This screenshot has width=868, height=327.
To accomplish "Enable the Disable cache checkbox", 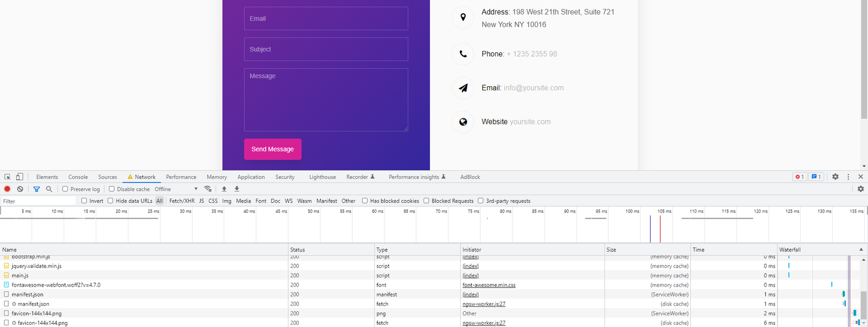I will click(x=112, y=189).
